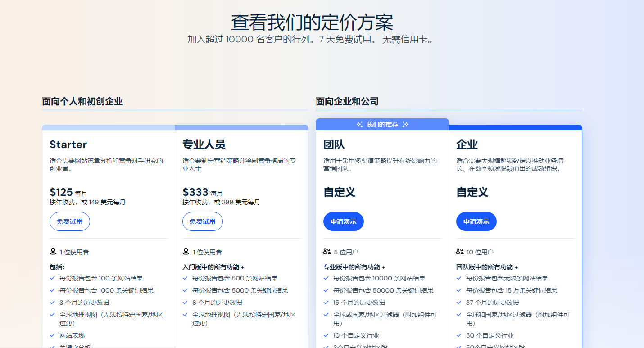Click checkmark beside 10 个自定义行业

[327, 335]
